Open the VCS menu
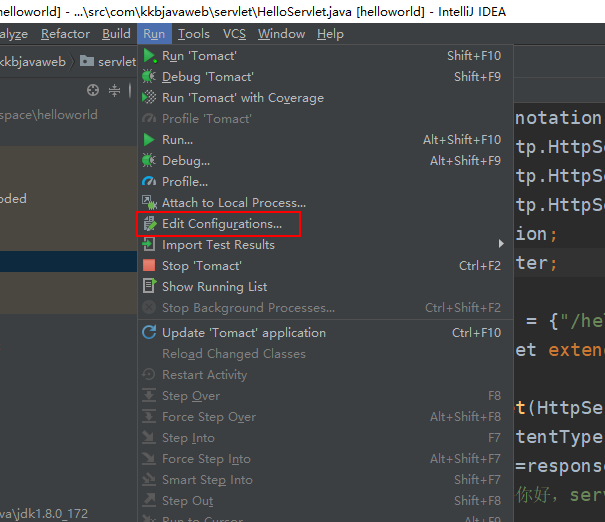This screenshot has width=605, height=522. pyautogui.click(x=234, y=34)
